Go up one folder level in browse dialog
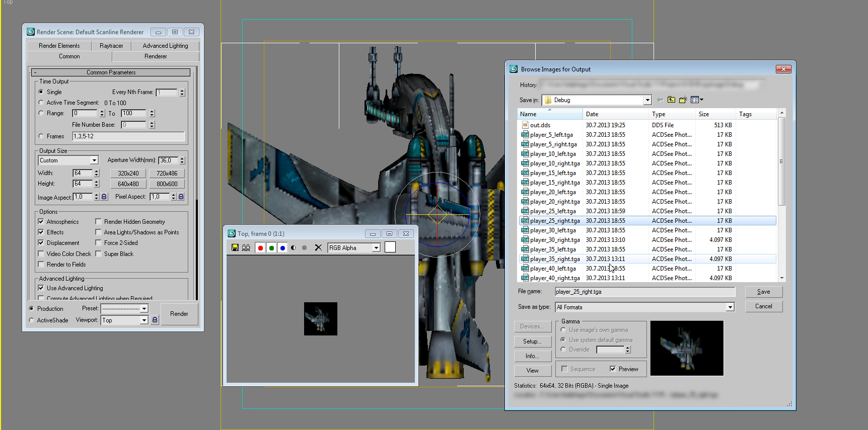The height and width of the screenshot is (430, 868). click(671, 100)
